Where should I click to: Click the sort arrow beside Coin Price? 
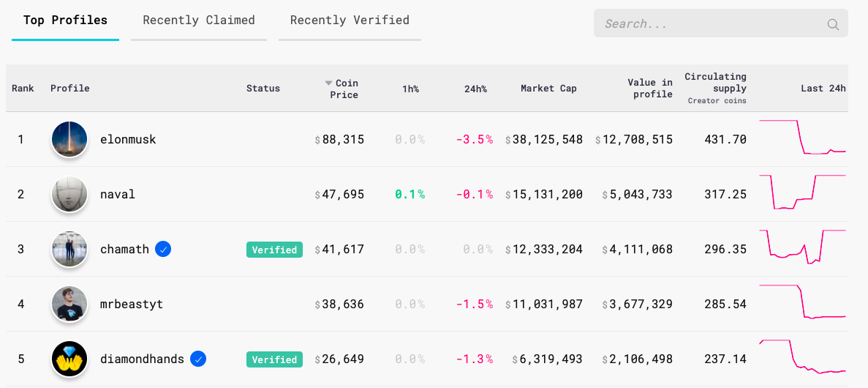pyautogui.click(x=329, y=83)
